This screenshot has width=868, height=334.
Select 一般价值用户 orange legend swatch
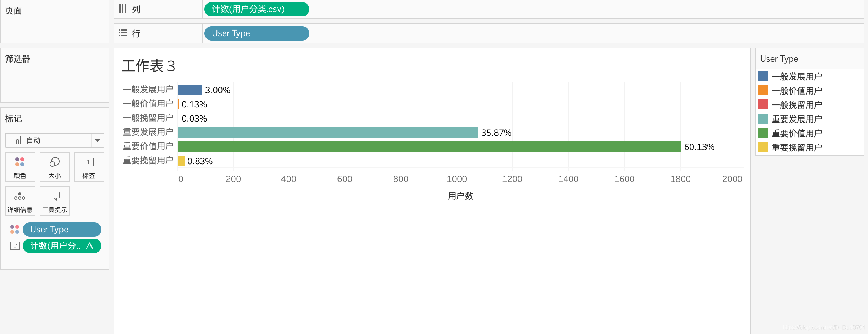[763, 91]
